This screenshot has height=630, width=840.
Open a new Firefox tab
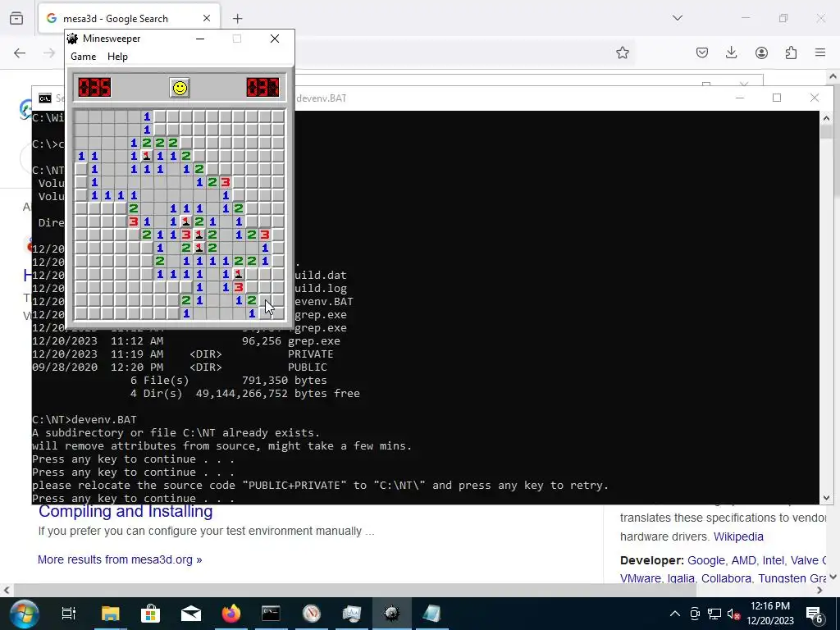(x=238, y=19)
